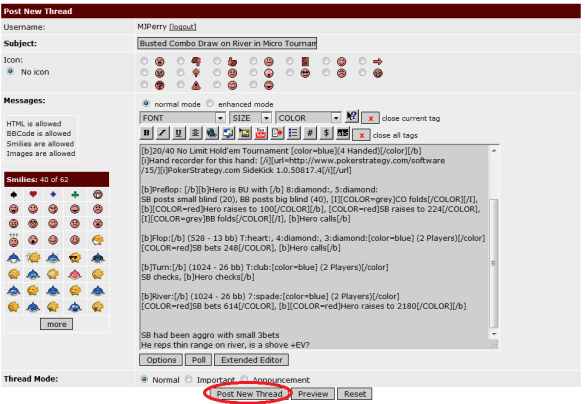Click the # hash tag toolbar button
Image resolution: width=585 pixels, height=404 pixels.
310,133
